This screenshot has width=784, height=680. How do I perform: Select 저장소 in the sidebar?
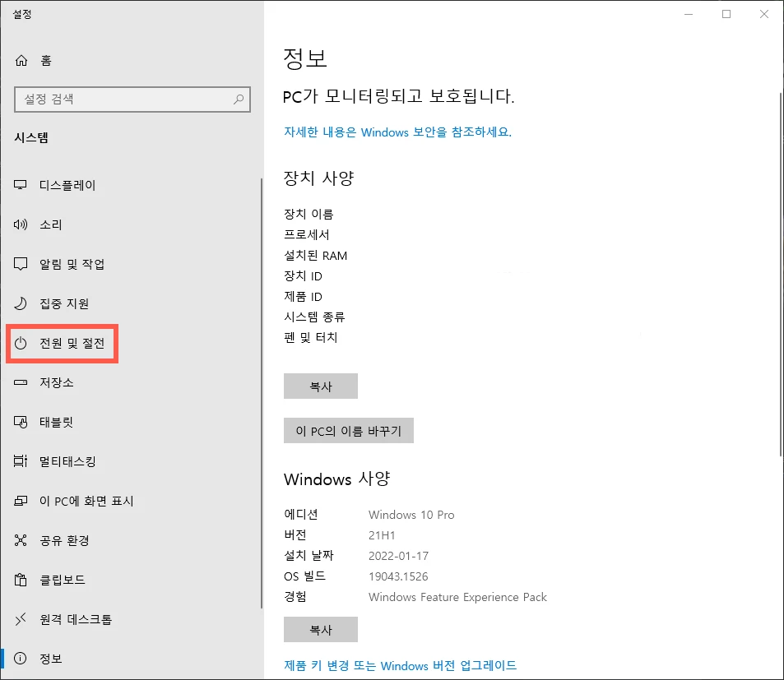tap(131, 382)
